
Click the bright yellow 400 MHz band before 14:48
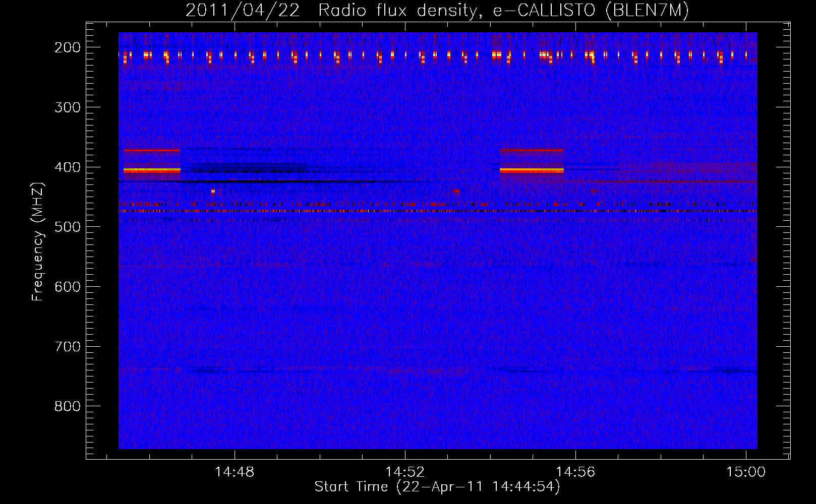152,171
